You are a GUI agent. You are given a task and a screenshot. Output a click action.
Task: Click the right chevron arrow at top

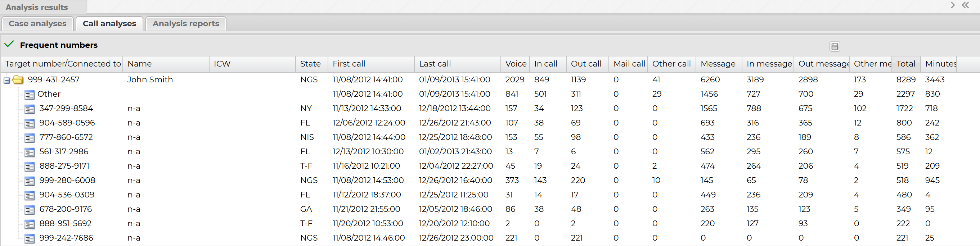tap(953, 5)
